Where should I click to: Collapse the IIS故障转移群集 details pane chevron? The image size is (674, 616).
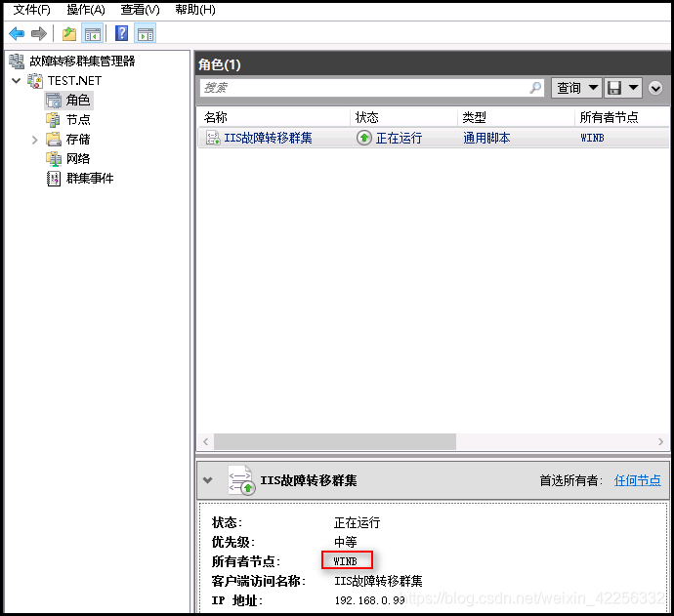pyautogui.click(x=208, y=480)
